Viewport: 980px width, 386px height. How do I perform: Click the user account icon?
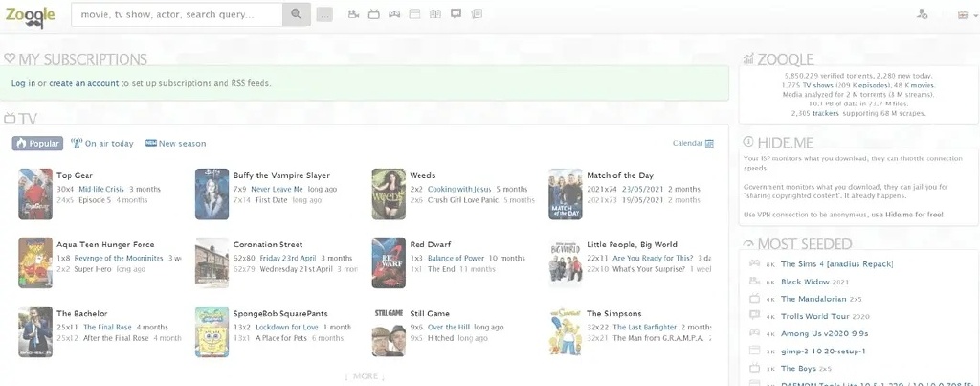(922, 14)
